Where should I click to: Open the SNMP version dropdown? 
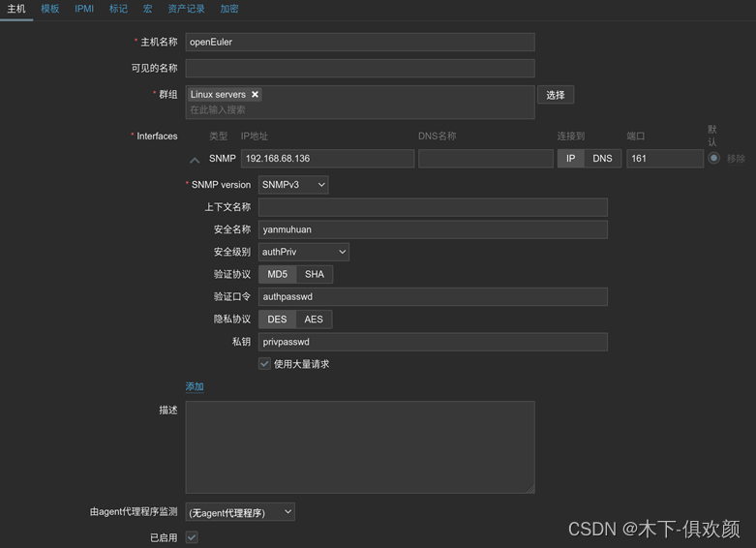[293, 185]
